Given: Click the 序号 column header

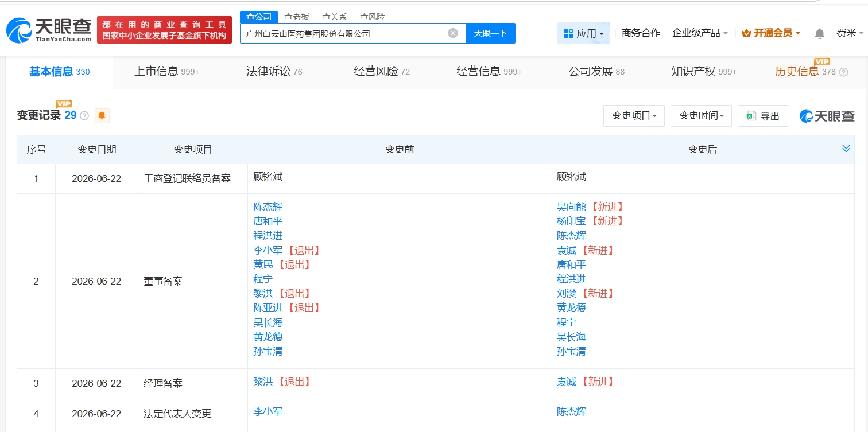Looking at the screenshot, I should click(36, 149).
